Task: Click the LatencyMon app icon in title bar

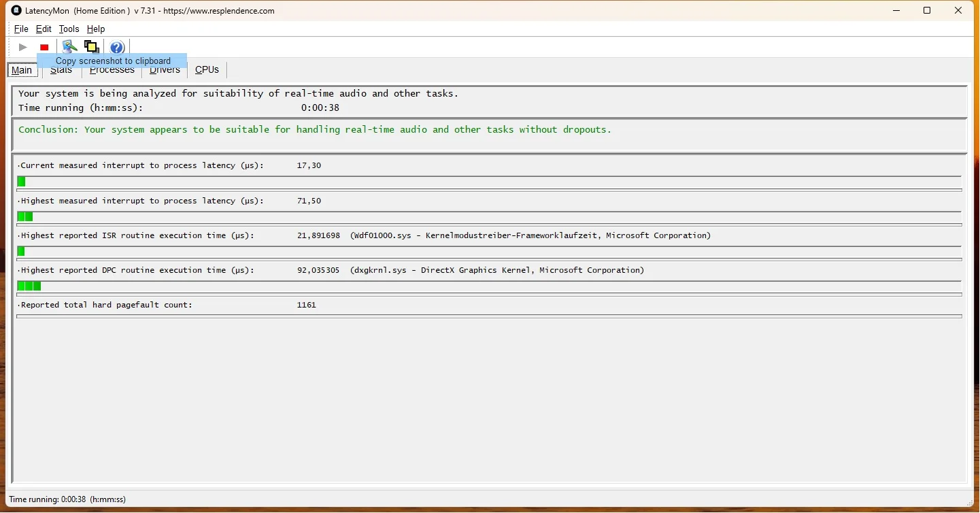Action: (x=17, y=11)
